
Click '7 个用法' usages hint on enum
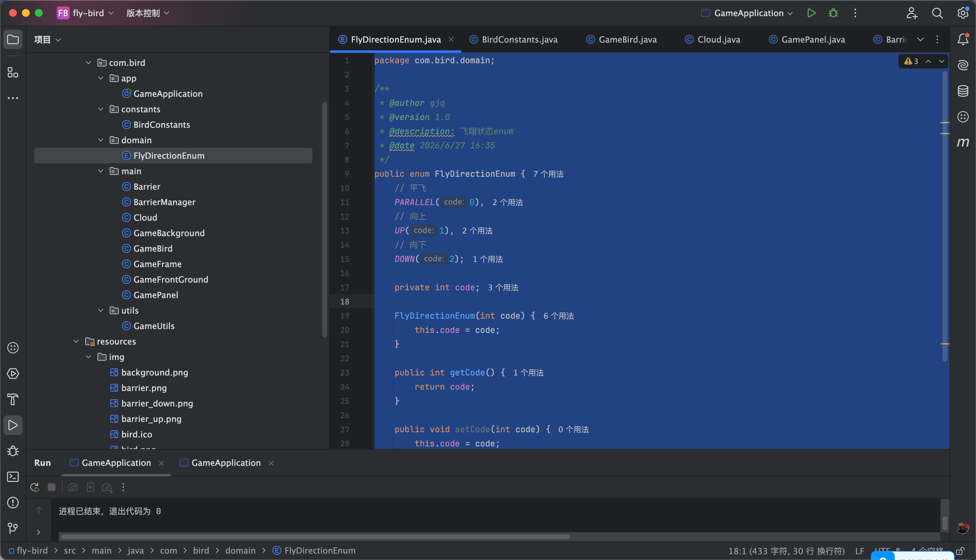[548, 174]
